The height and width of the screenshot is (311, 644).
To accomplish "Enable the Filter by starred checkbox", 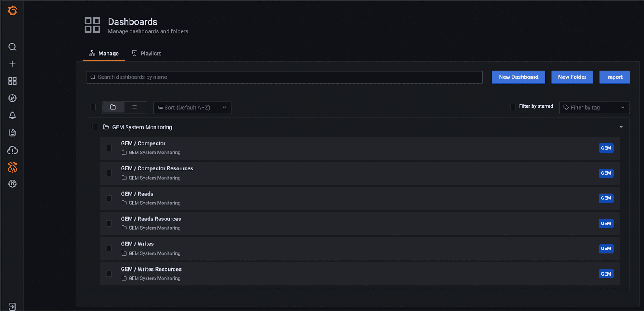I will tap(513, 107).
